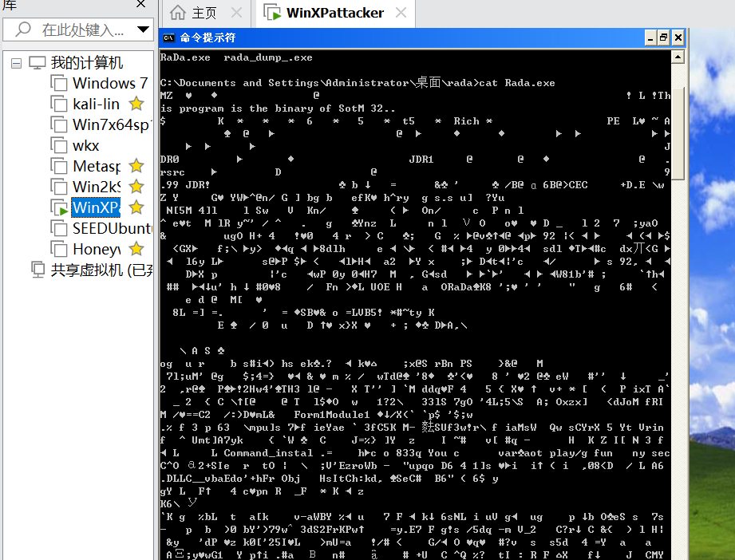Click the Win2kS VM icon
This screenshot has width=735, height=560.
[x=59, y=187]
